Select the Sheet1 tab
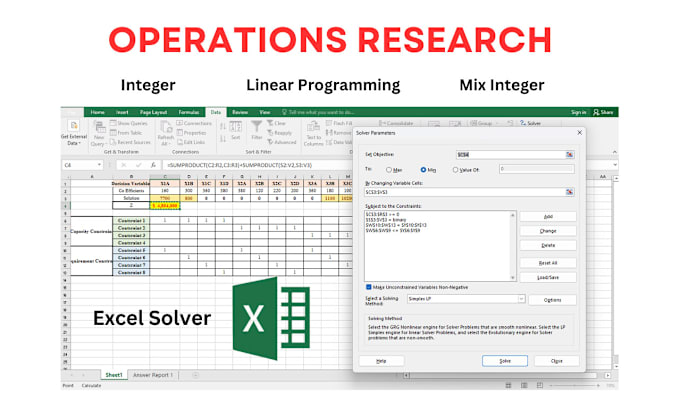This screenshot has height=409, width=680. (114, 375)
